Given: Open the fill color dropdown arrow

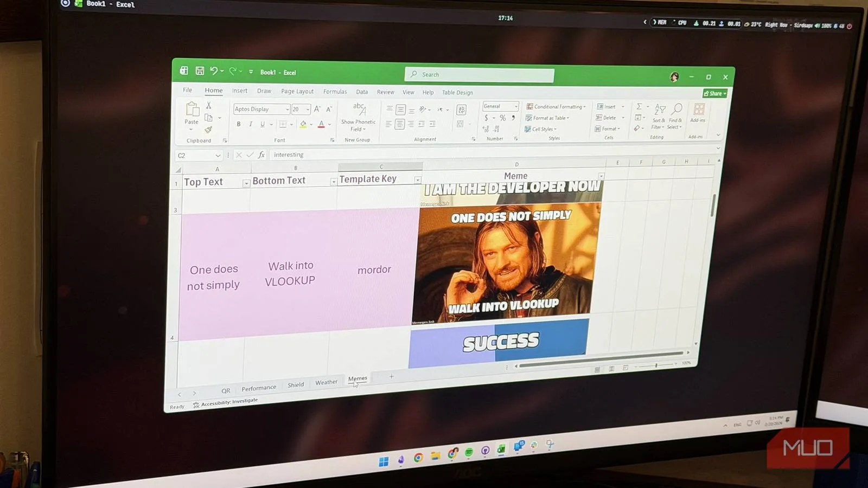Looking at the screenshot, I should point(311,125).
